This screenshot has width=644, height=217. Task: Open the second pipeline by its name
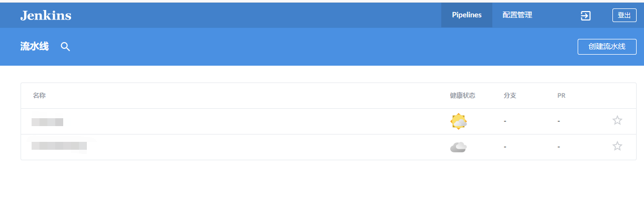pyautogui.click(x=59, y=146)
